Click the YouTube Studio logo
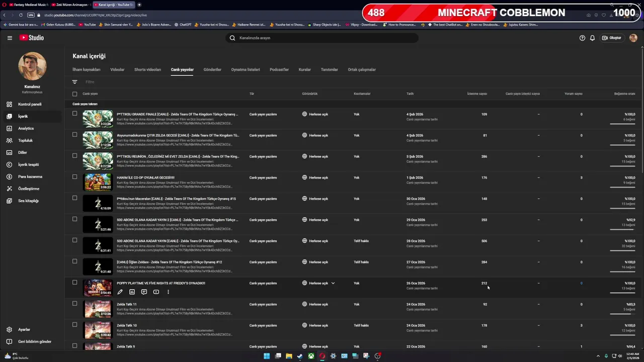Viewport: 644px width, 362px height. coord(32,38)
